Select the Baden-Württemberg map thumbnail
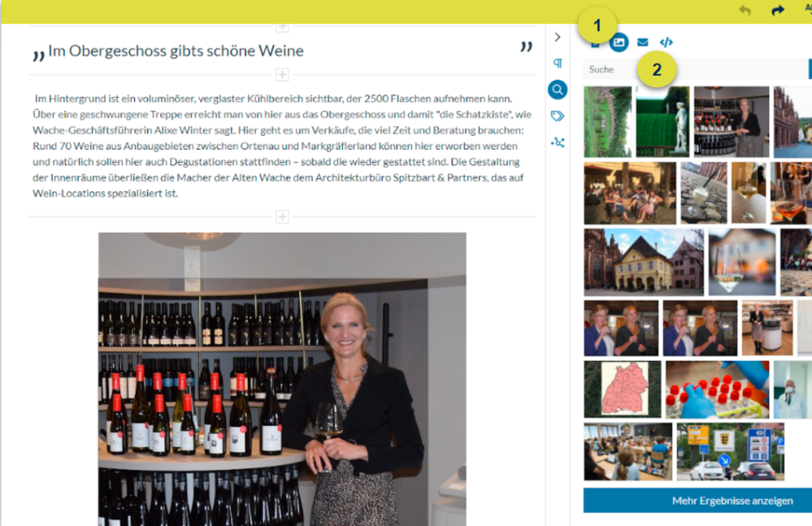Screen dimensions: 812x526 623,389
